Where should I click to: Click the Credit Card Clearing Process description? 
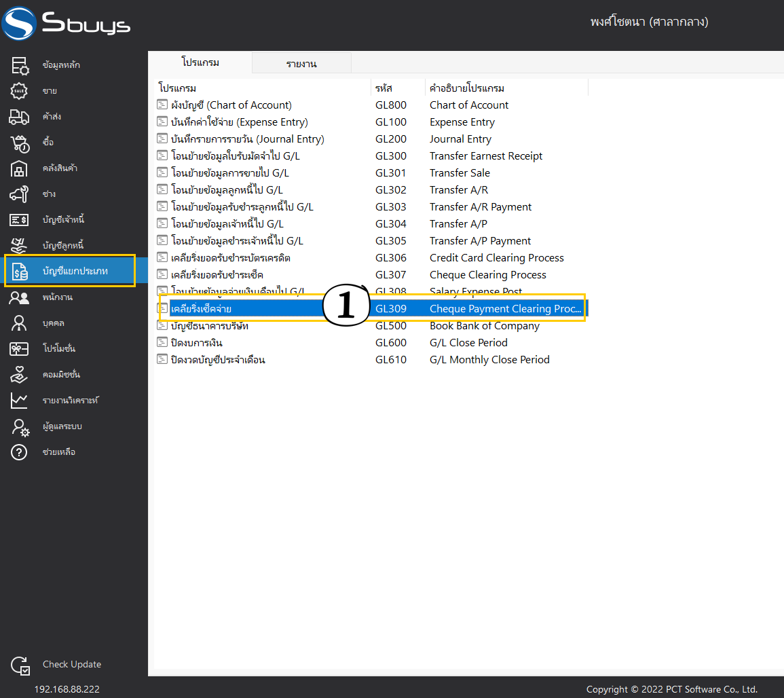pos(497,258)
